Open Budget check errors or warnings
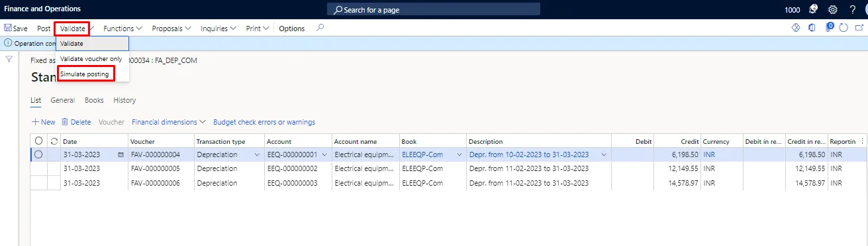This screenshot has height=246, width=868. (264, 122)
